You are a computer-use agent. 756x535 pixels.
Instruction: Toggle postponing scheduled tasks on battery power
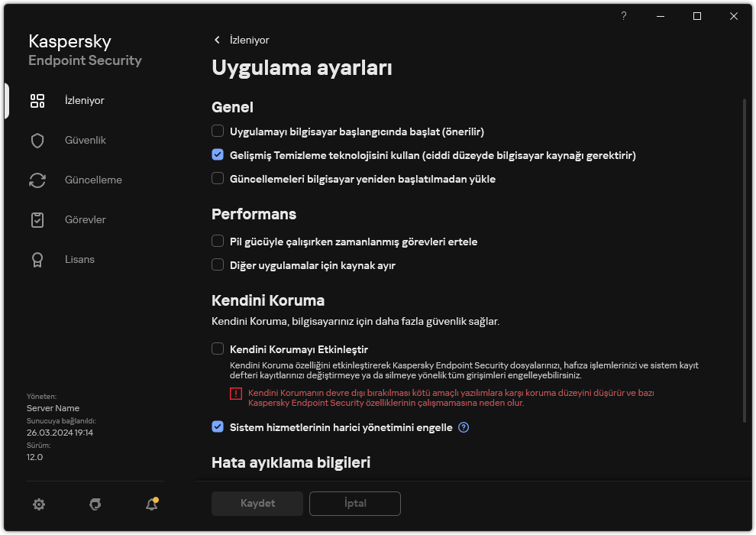[x=217, y=241]
